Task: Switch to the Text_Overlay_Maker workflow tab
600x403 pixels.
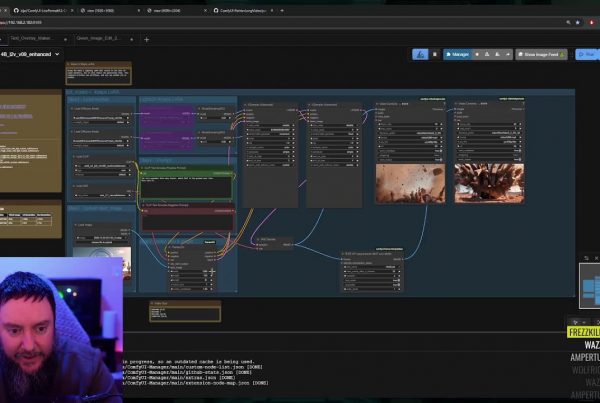Action: pyautogui.click(x=31, y=39)
